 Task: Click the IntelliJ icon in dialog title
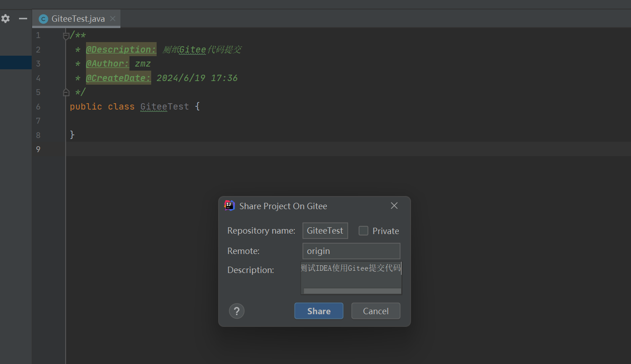click(x=229, y=206)
